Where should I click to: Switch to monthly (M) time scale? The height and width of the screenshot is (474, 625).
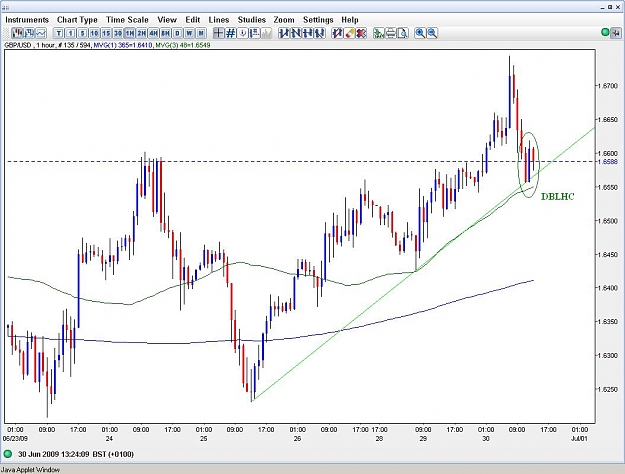click(x=202, y=33)
